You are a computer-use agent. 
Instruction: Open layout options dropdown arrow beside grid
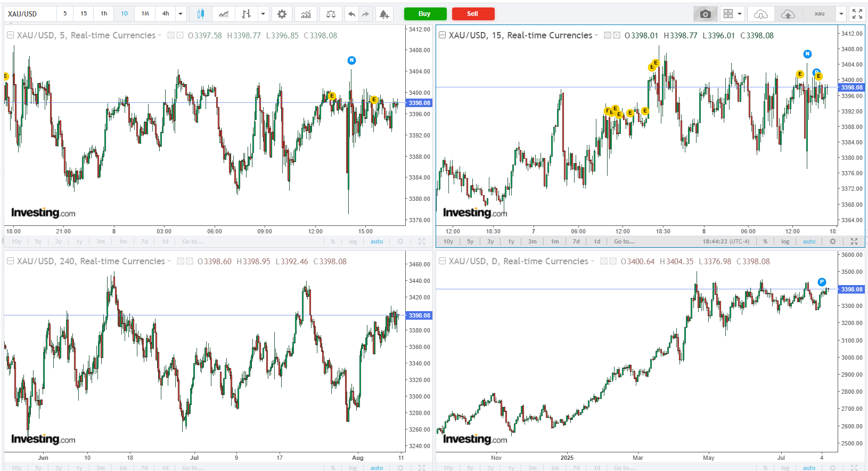(740, 14)
